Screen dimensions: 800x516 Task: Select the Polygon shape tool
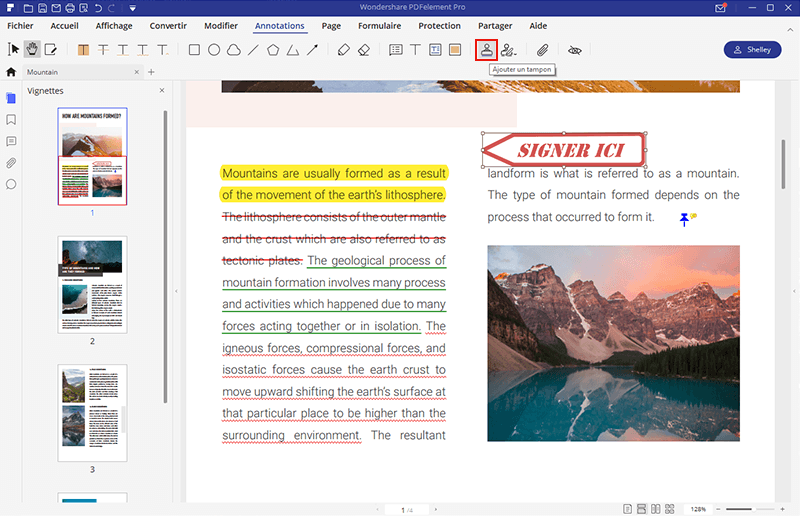(273, 50)
